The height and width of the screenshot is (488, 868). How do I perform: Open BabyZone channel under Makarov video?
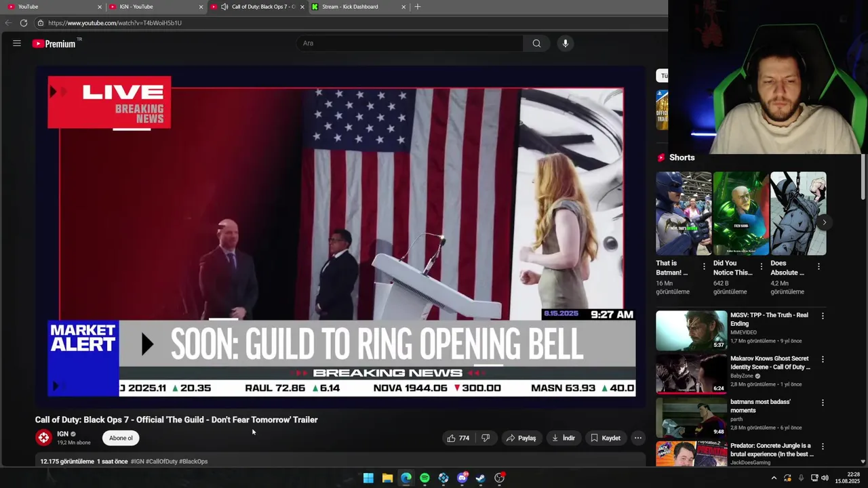tap(742, 375)
